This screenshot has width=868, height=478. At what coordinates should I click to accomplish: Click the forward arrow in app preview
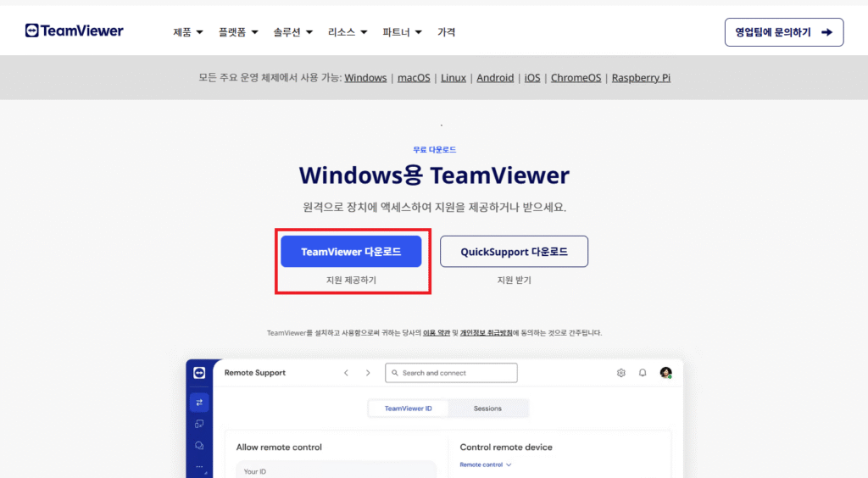[367, 373]
